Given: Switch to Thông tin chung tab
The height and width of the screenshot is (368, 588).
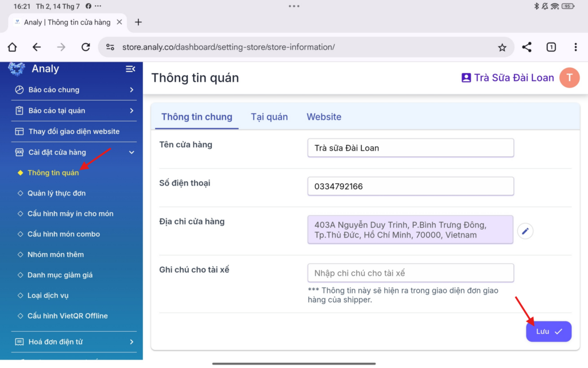Looking at the screenshot, I should [x=196, y=117].
